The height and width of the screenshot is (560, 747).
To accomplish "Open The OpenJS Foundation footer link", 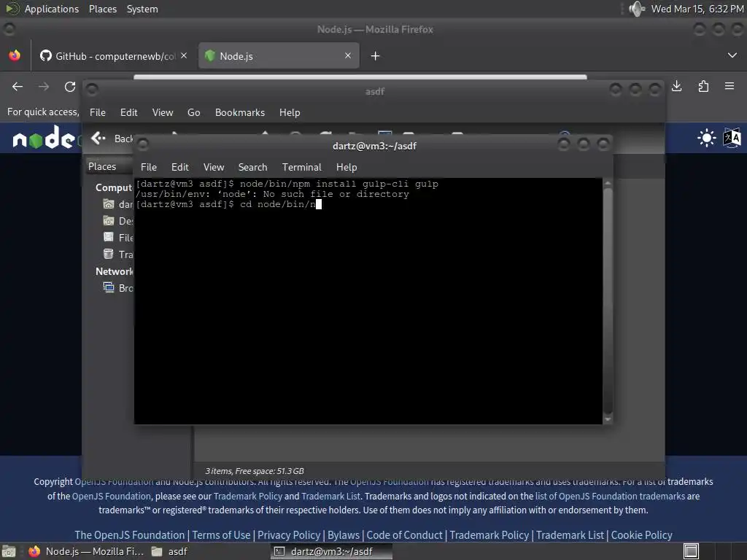I will tap(129, 535).
